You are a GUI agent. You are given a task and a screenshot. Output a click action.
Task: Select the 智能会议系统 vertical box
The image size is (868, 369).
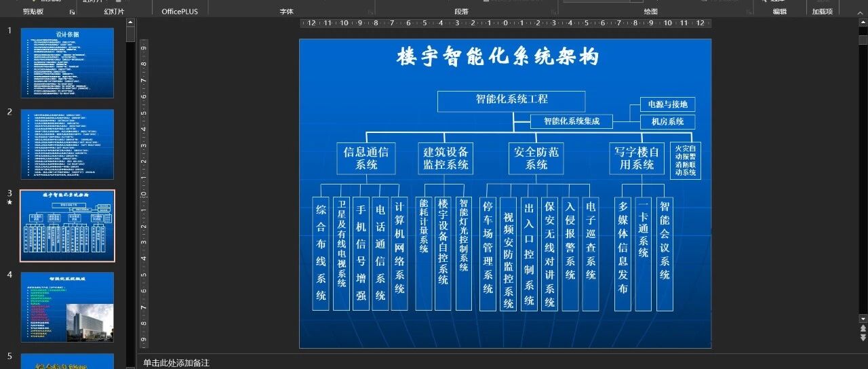click(665, 254)
